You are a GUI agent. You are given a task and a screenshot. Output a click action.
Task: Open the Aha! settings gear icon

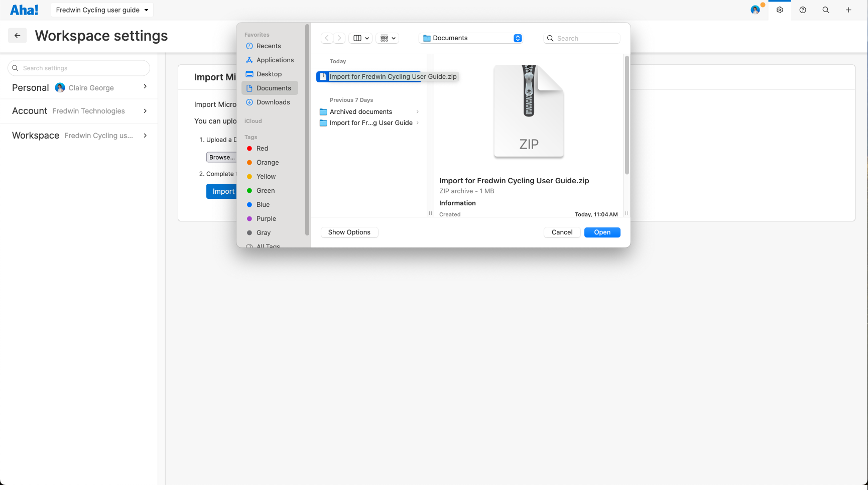click(x=779, y=10)
